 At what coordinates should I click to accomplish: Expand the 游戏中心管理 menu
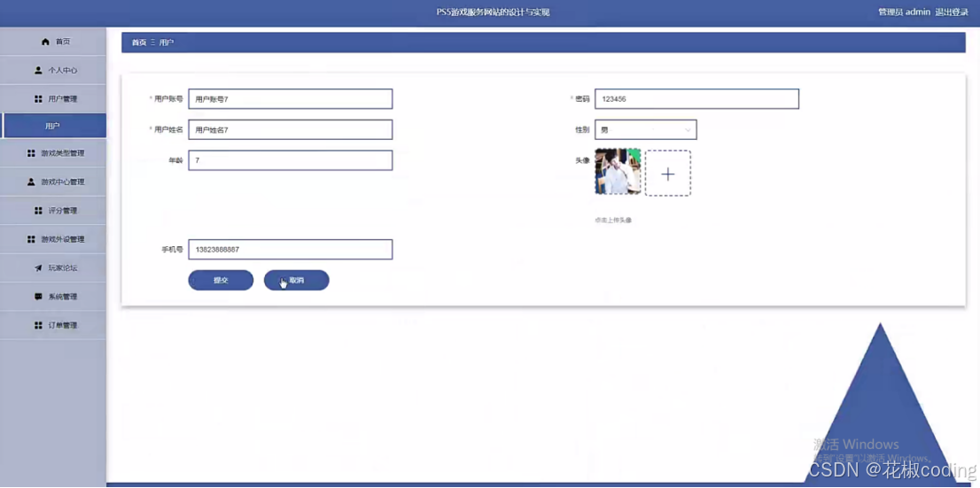[x=53, y=182]
